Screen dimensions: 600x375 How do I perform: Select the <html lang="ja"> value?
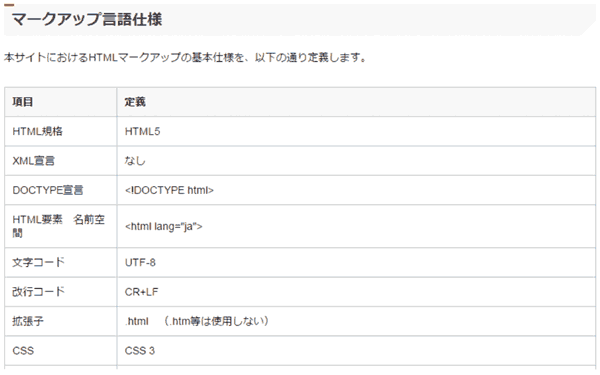[x=163, y=226]
